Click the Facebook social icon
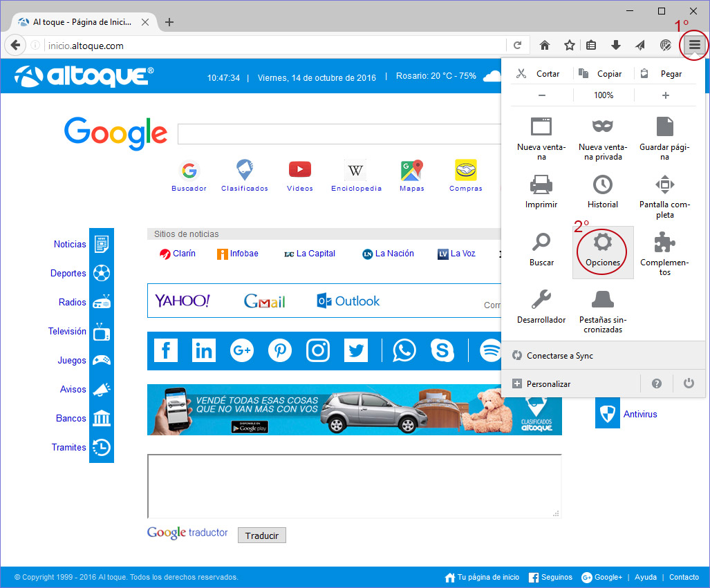The height and width of the screenshot is (588, 710). coord(166,350)
